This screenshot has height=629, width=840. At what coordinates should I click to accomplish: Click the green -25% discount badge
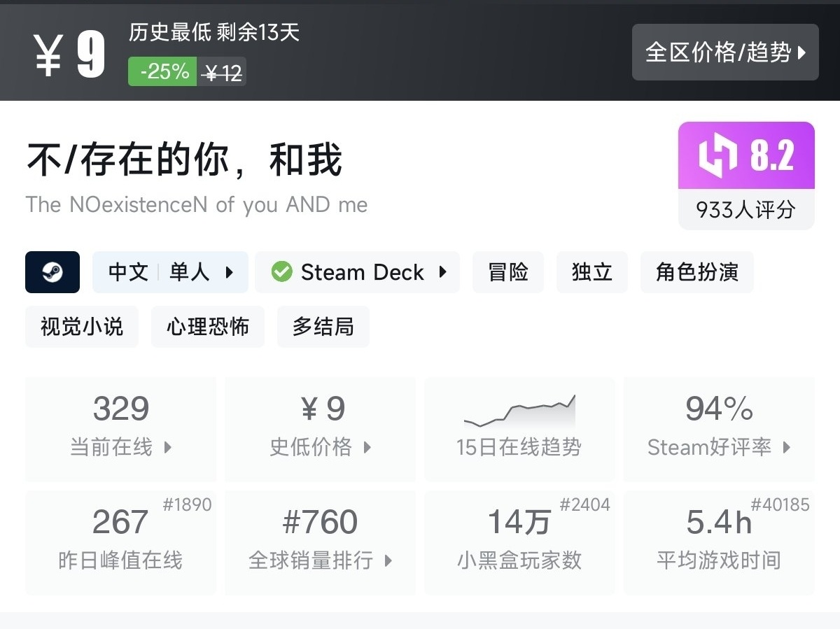(x=163, y=71)
